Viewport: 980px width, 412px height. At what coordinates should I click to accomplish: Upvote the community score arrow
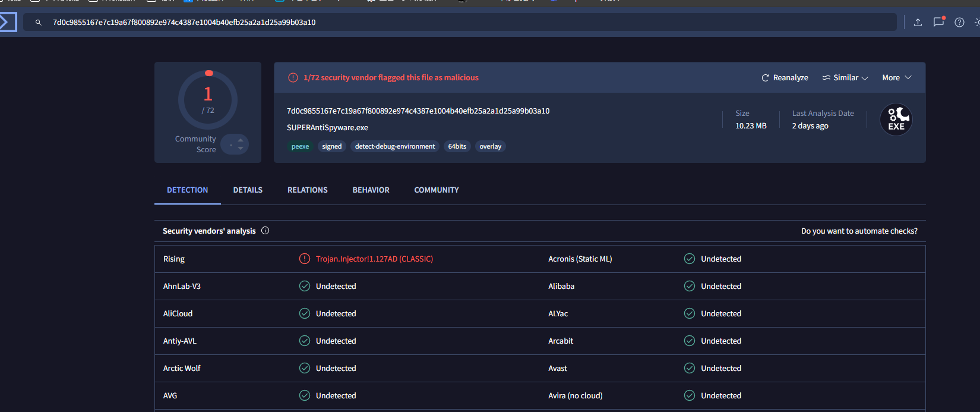(241, 140)
